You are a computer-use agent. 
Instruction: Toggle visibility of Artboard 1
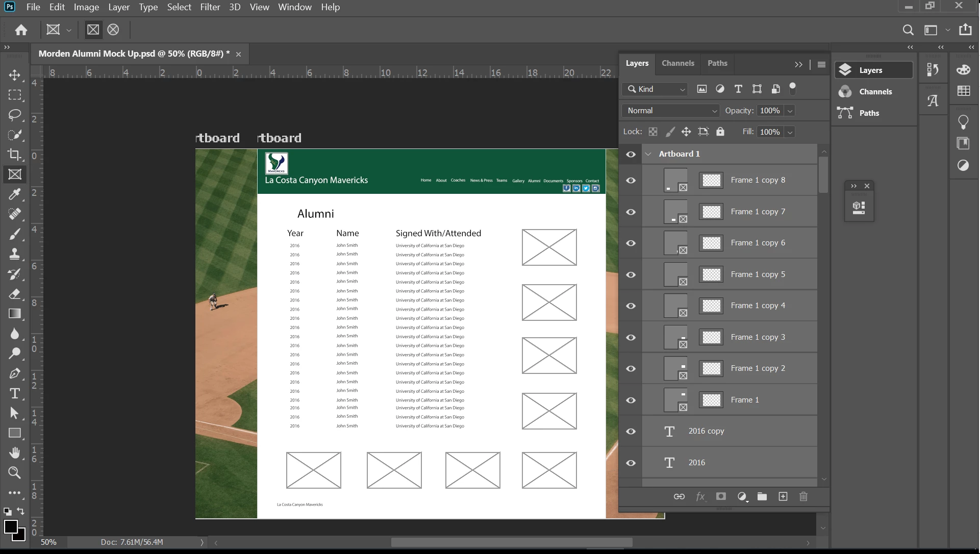pyautogui.click(x=631, y=154)
